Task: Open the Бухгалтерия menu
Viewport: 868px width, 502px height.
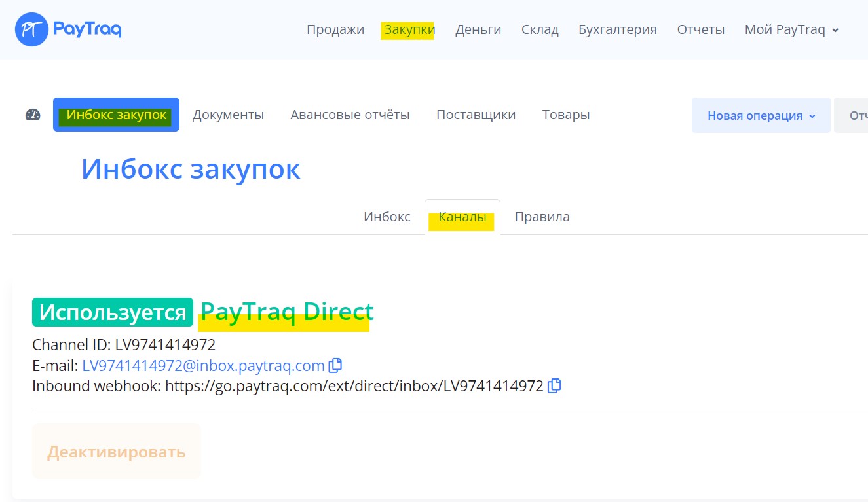Action: (618, 29)
